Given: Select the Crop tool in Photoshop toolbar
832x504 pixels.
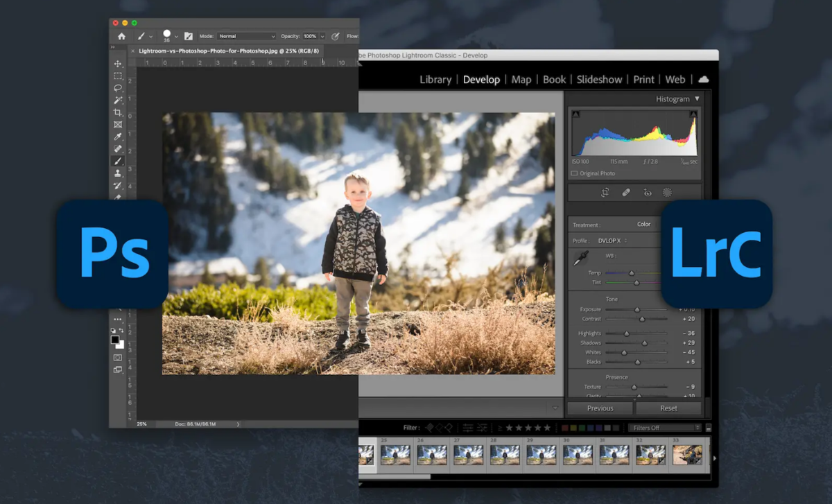Looking at the screenshot, I should point(118,112).
